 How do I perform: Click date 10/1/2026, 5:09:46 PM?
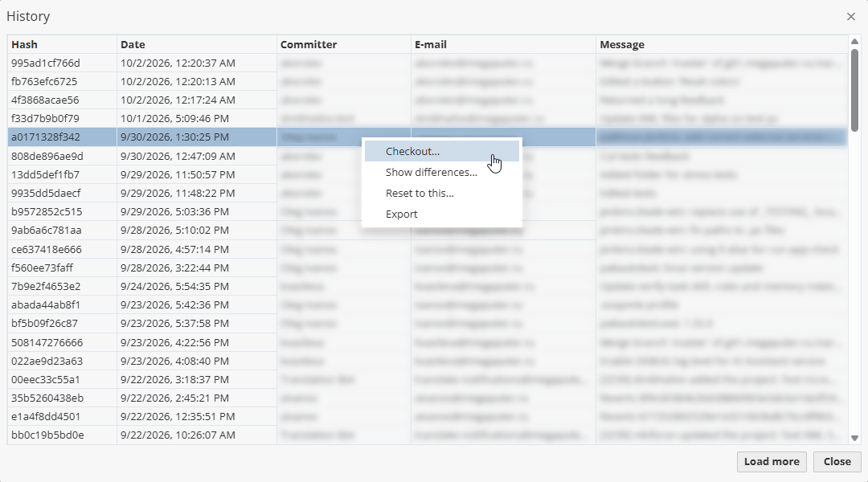tap(174, 118)
